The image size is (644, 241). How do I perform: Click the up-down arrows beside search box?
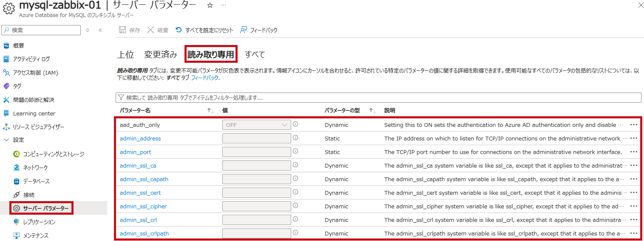point(88,30)
